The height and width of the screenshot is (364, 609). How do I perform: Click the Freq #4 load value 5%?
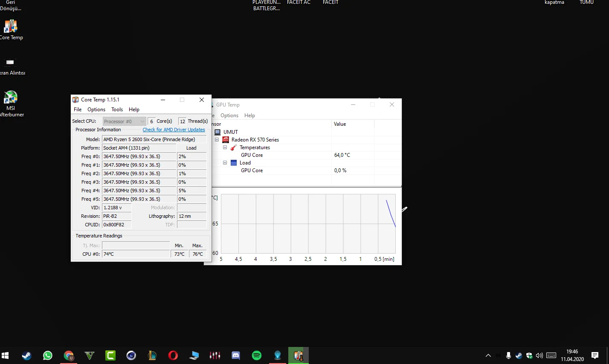[192, 191]
